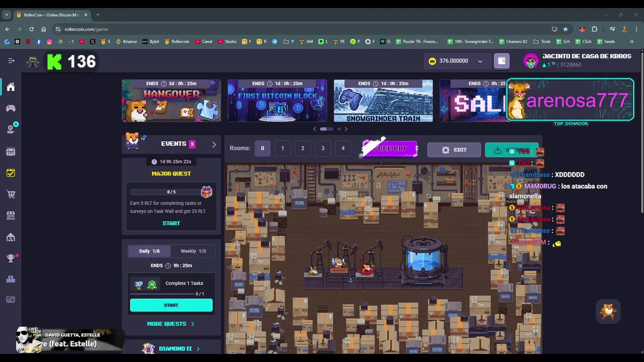
Task: Click the hamster helper icon bottom right
Action: click(x=608, y=311)
